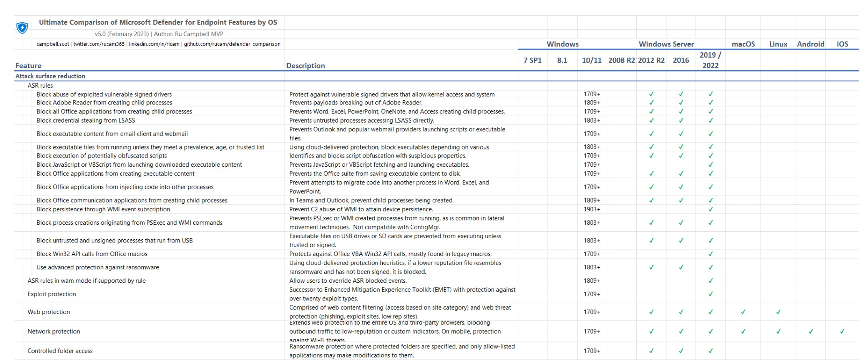Click the macOS checkmark for Network protection

[x=743, y=331]
